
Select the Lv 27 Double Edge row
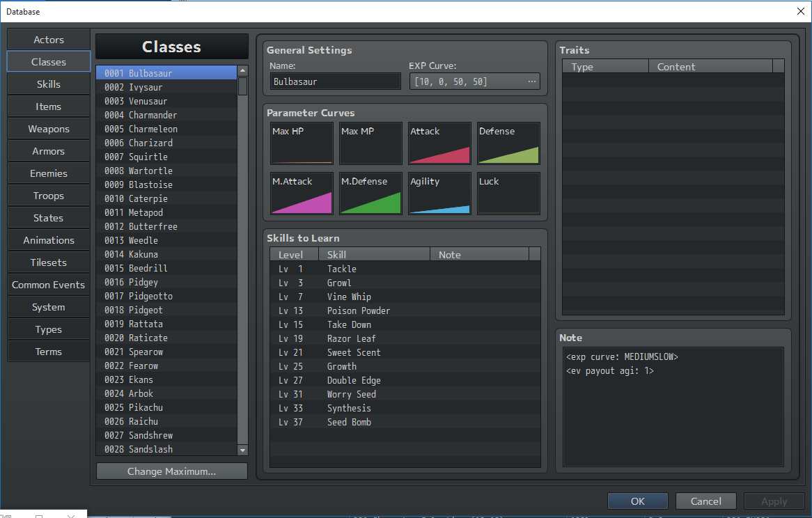405,380
